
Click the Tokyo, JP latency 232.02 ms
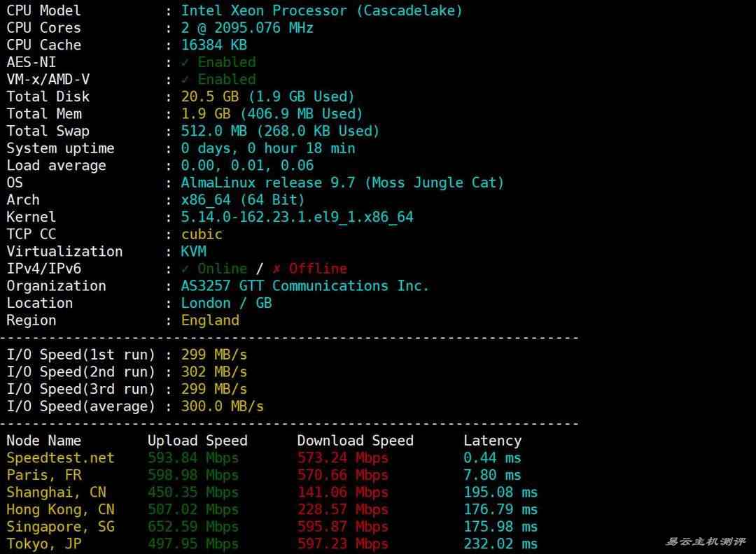point(500,544)
